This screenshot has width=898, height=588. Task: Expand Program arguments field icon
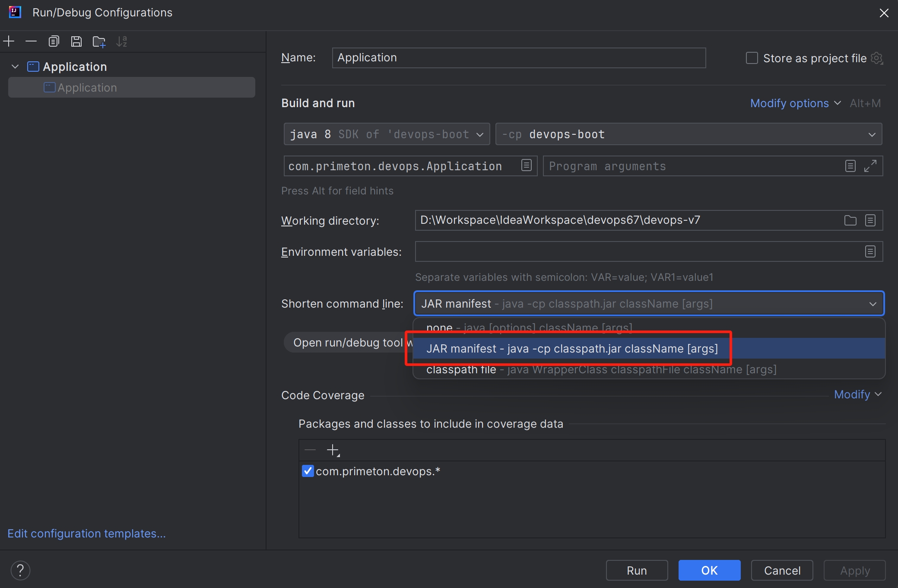[x=870, y=166]
